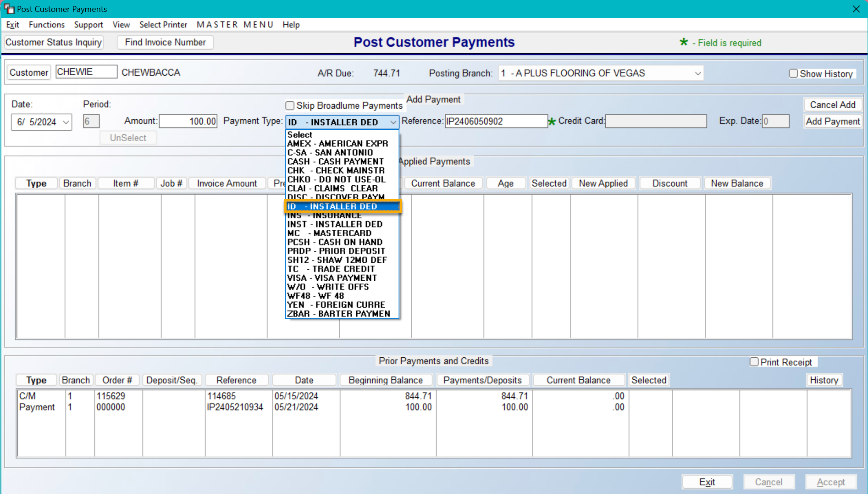Click the Credit Card input field
The width and height of the screenshot is (868, 494).
coord(656,122)
